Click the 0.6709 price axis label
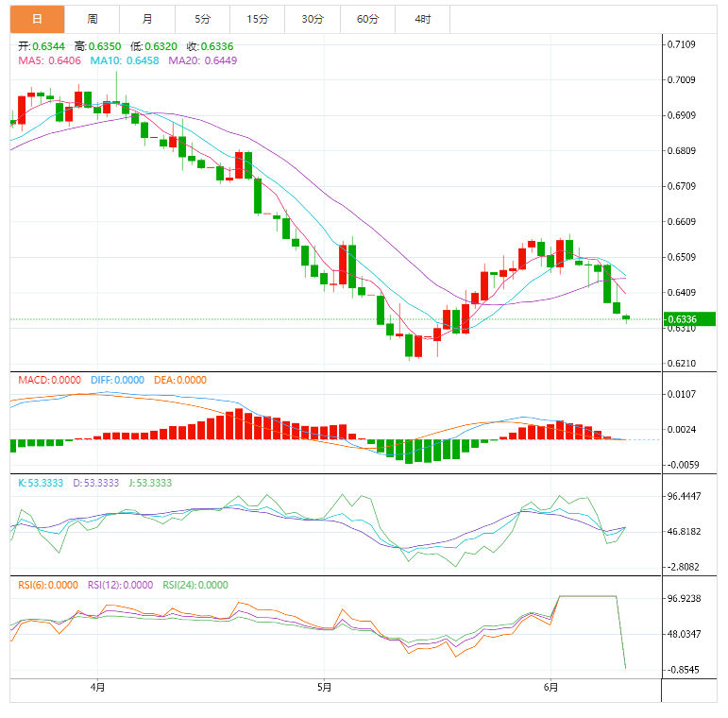This screenshot has width=728, height=718. [681, 186]
